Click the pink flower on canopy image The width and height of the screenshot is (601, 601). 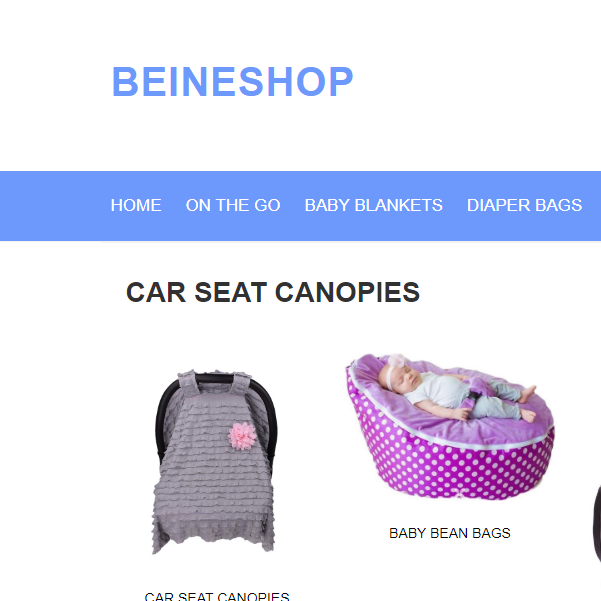pos(242,436)
